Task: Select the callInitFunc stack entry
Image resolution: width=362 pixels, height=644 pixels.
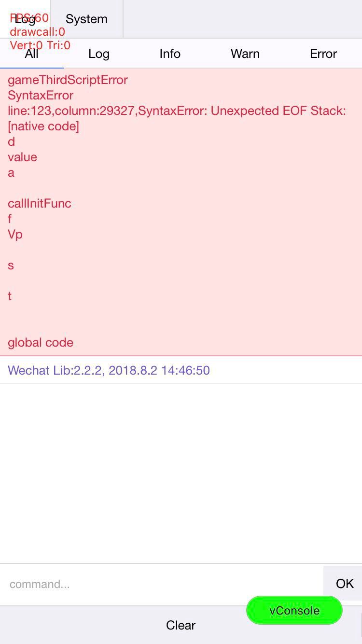Action: point(40,203)
